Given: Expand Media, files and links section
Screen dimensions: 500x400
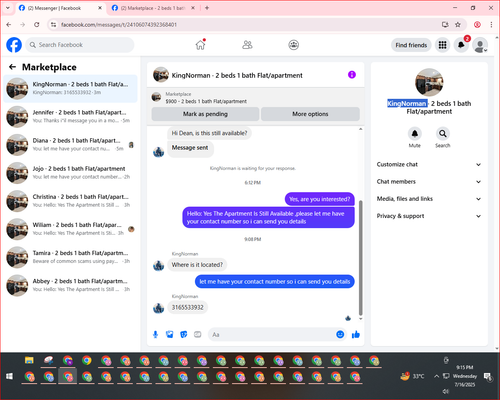Looking at the screenshot, I should click(429, 199).
